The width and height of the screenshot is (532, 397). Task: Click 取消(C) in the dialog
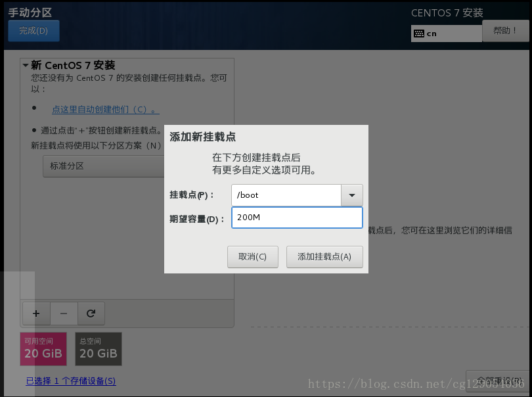click(x=253, y=257)
